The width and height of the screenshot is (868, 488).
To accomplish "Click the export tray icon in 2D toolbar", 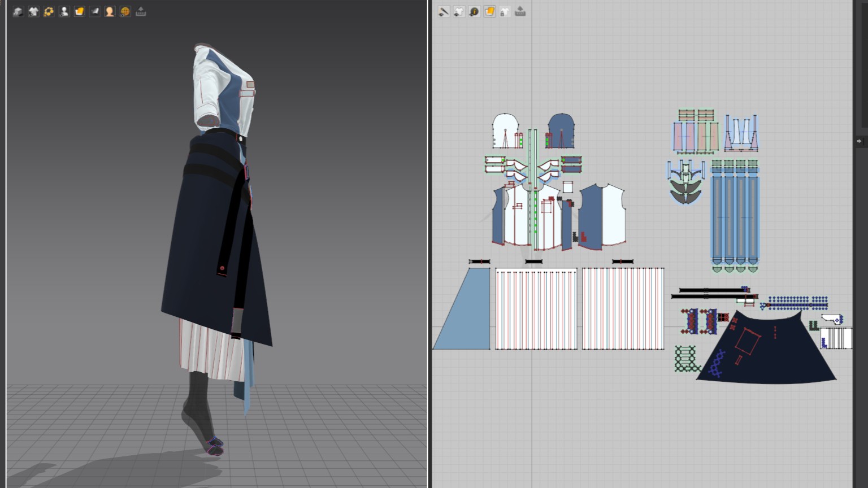I will [520, 11].
